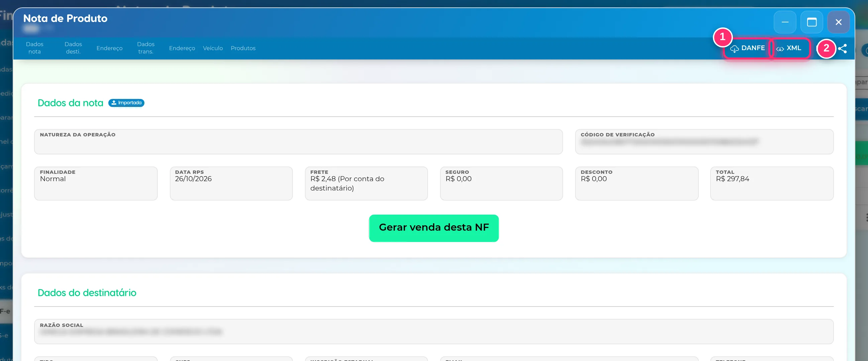Click the Finalidade field showing Normal
Image resolution: width=868 pixels, height=361 pixels.
(96, 184)
